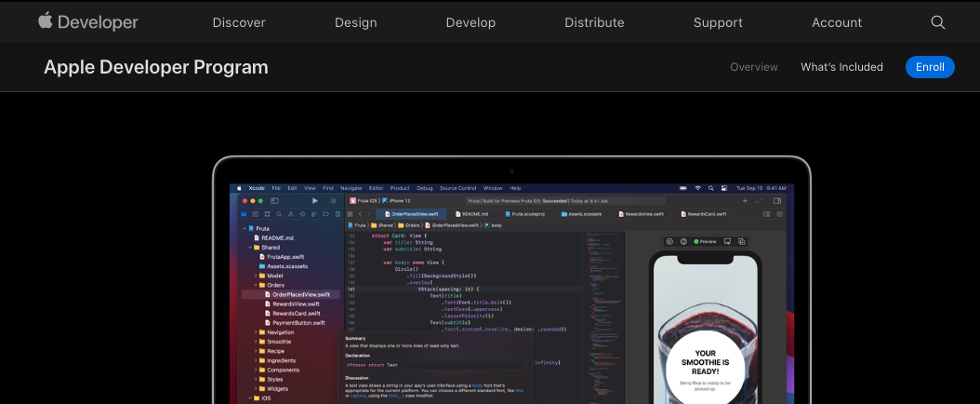Open the Develop navigation menu
Image resolution: width=980 pixels, height=404 pixels.
click(470, 22)
